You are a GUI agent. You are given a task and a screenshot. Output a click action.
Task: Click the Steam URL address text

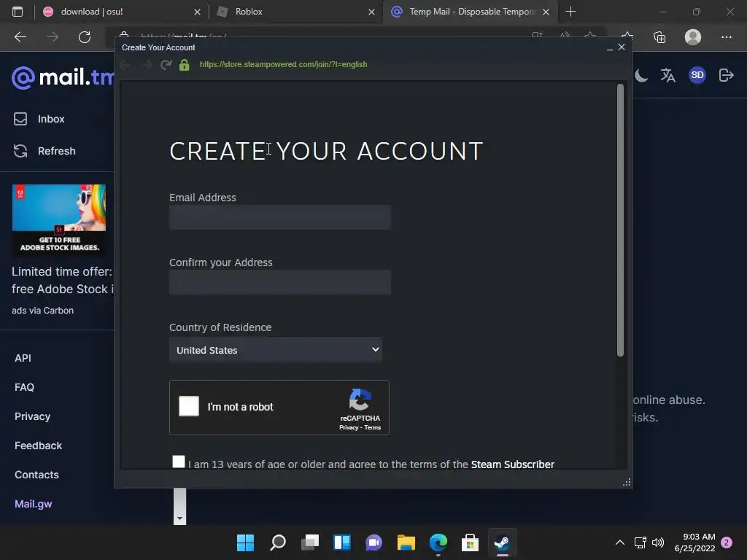284,64
